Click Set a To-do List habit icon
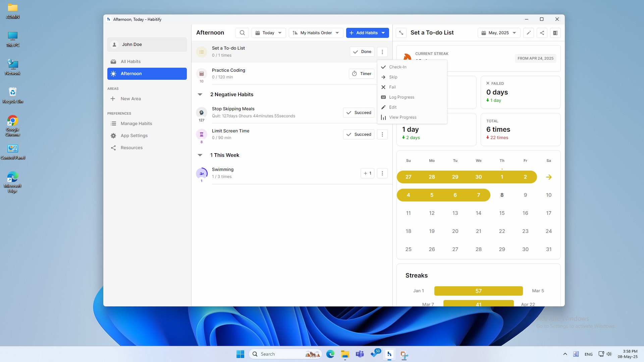Screen dimensions: 644x362 click(202, 52)
